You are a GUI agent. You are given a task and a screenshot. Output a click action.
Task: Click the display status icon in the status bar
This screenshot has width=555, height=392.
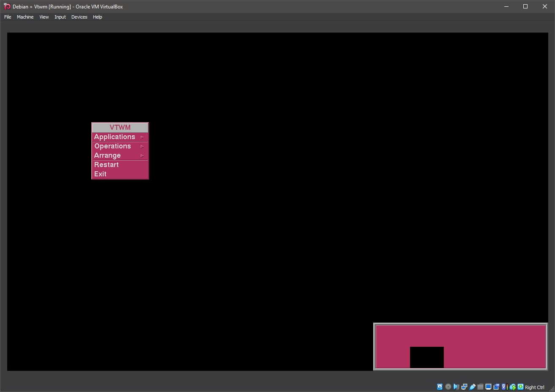coord(488,387)
